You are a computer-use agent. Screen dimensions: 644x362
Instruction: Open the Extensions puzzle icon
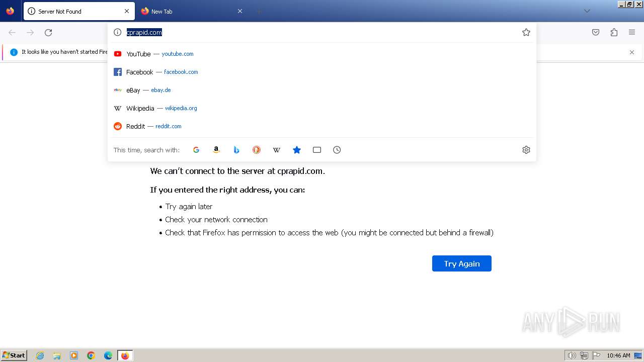click(x=614, y=33)
